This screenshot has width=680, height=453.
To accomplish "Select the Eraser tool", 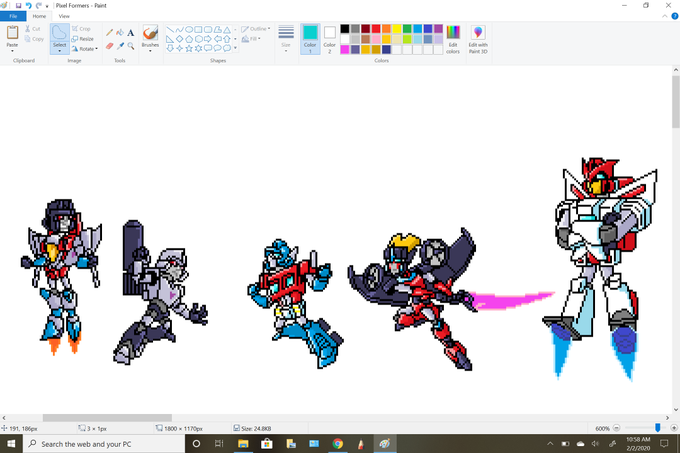I will click(x=109, y=46).
